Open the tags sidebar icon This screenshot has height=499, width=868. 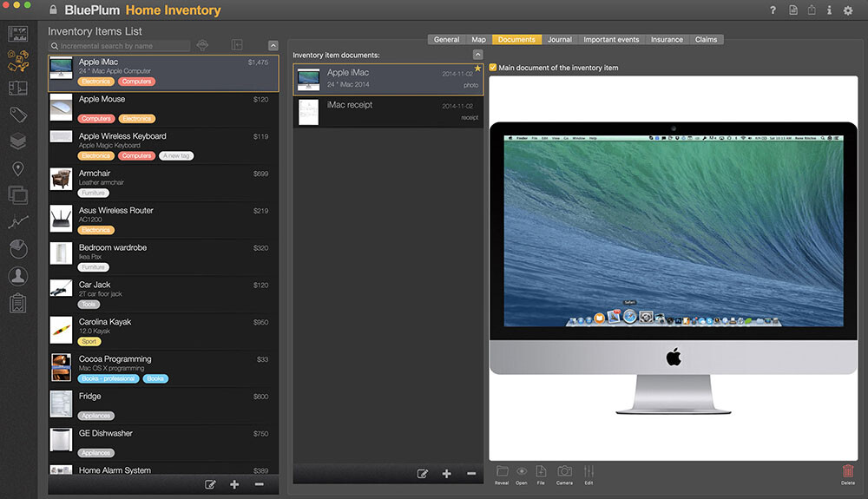pyautogui.click(x=17, y=115)
